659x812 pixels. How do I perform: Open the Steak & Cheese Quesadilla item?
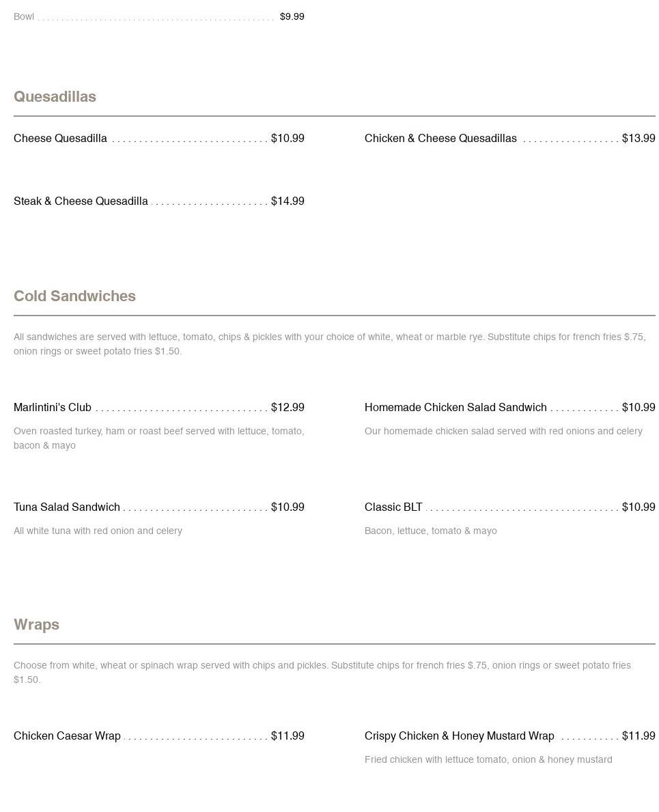click(81, 201)
